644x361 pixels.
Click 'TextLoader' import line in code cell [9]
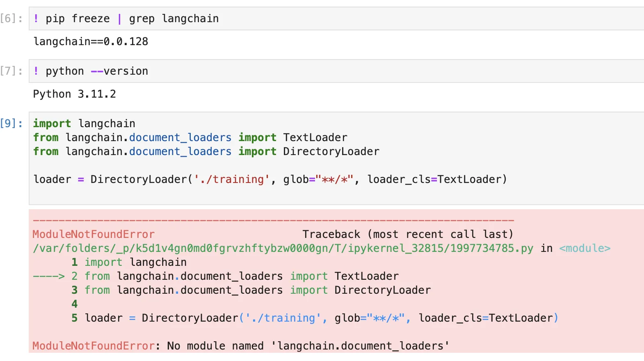(x=190, y=137)
